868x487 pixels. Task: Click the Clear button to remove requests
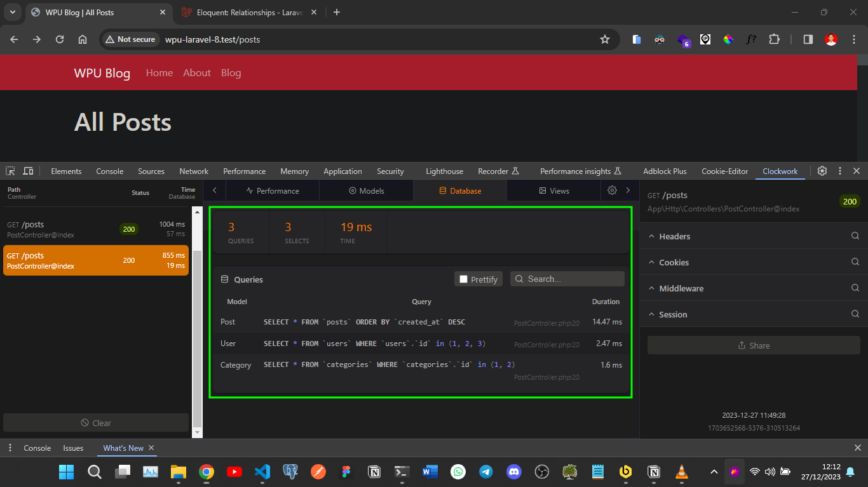coord(97,423)
